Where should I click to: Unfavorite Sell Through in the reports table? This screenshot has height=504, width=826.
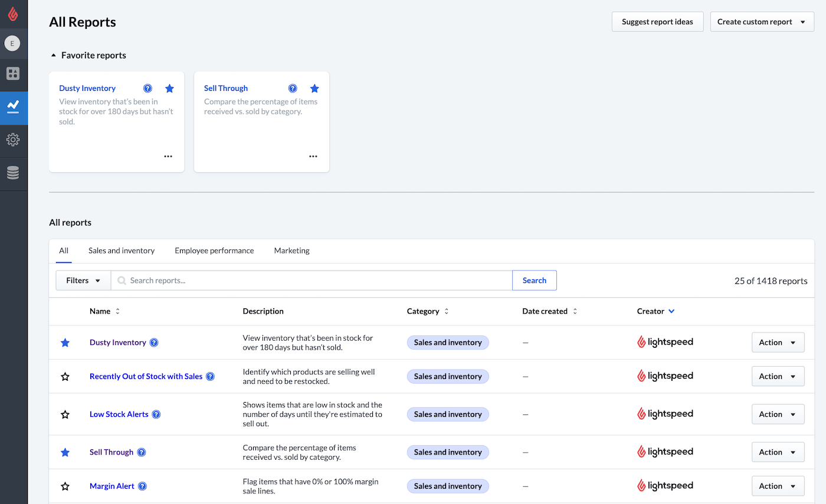point(65,452)
